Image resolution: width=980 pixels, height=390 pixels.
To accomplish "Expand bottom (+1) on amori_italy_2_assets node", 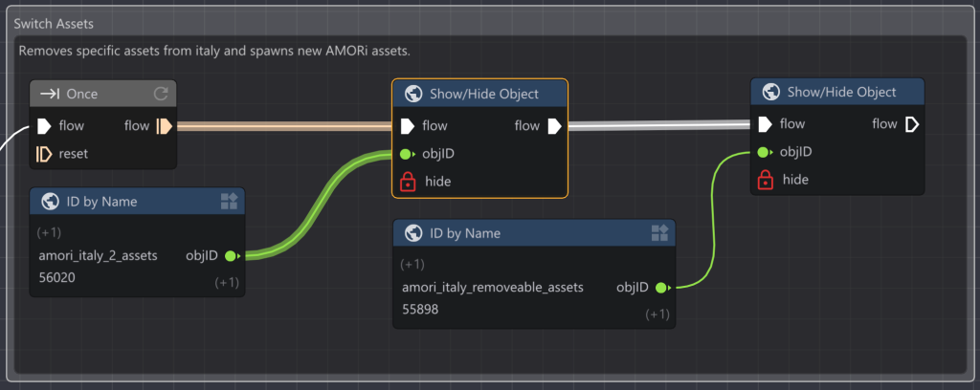I will click(x=225, y=282).
